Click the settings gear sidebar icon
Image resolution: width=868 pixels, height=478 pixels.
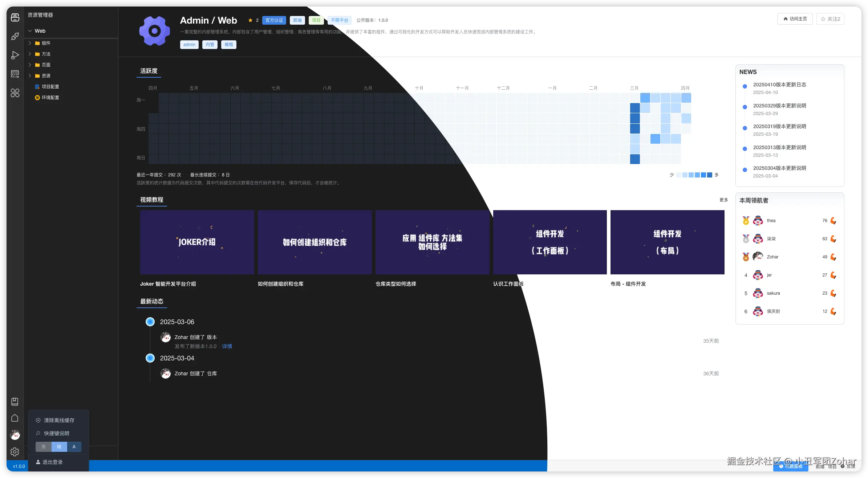click(15, 452)
